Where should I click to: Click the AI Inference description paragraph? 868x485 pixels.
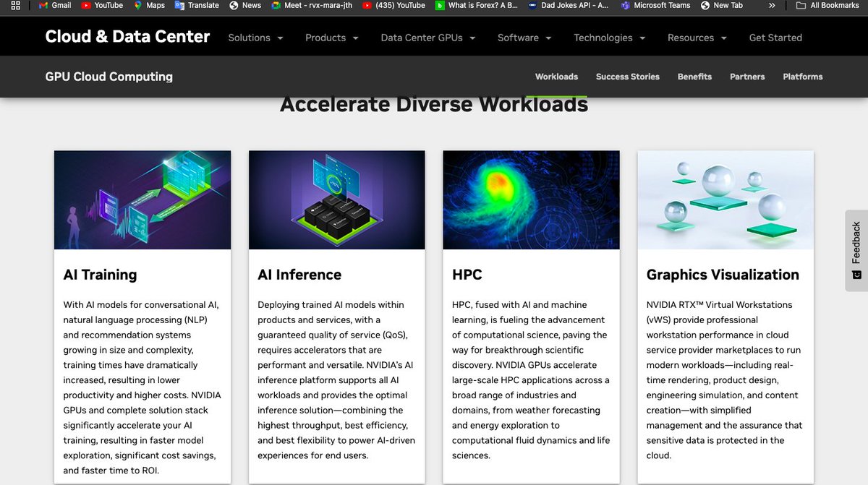[x=336, y=380]
